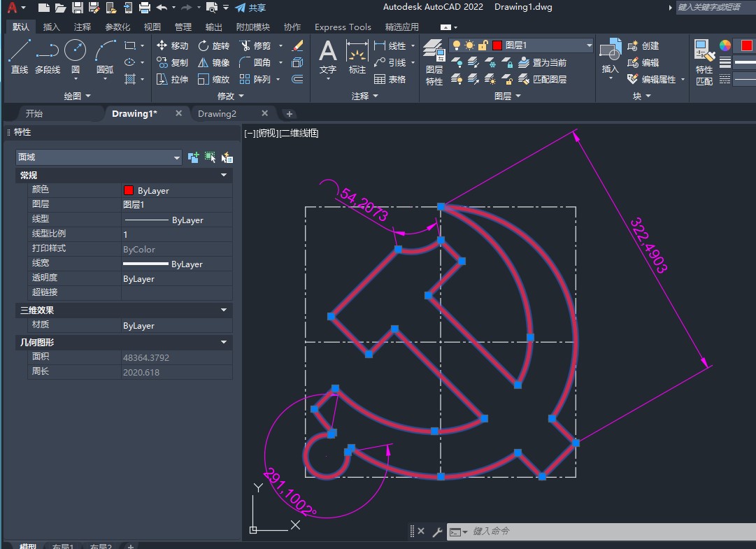Open Match Properties (特性匹配) tool

click(704, 63)
